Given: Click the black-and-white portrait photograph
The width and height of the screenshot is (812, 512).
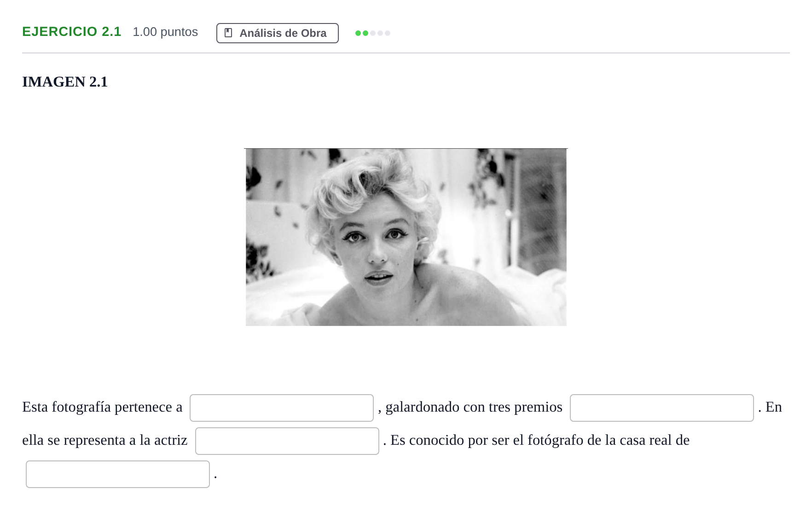Looking at the screenshot, I should [x=406, y=237].
